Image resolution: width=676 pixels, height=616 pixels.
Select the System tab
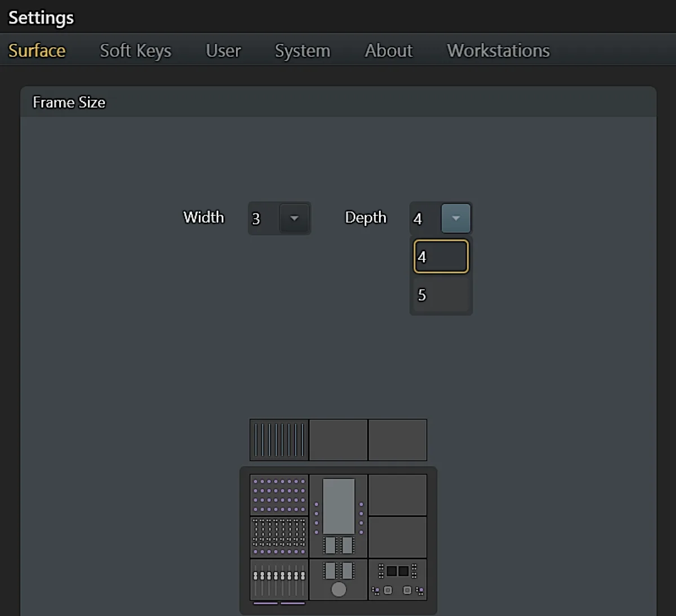303,51
